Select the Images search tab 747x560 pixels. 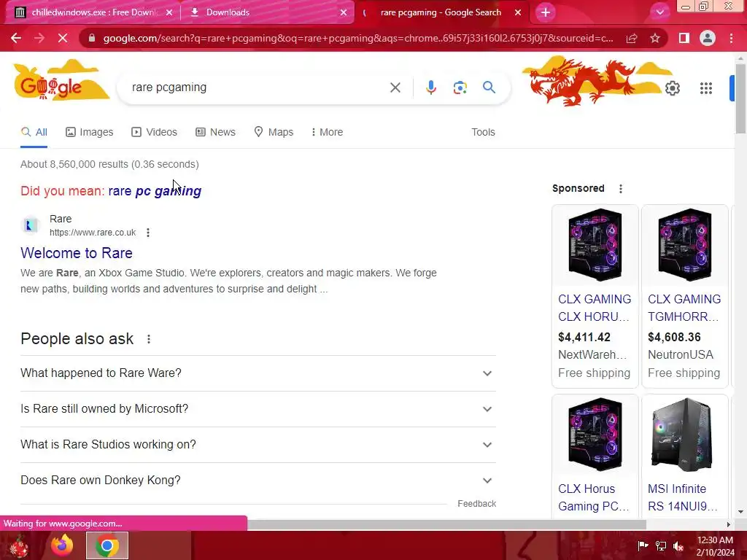tap(90, 132)
